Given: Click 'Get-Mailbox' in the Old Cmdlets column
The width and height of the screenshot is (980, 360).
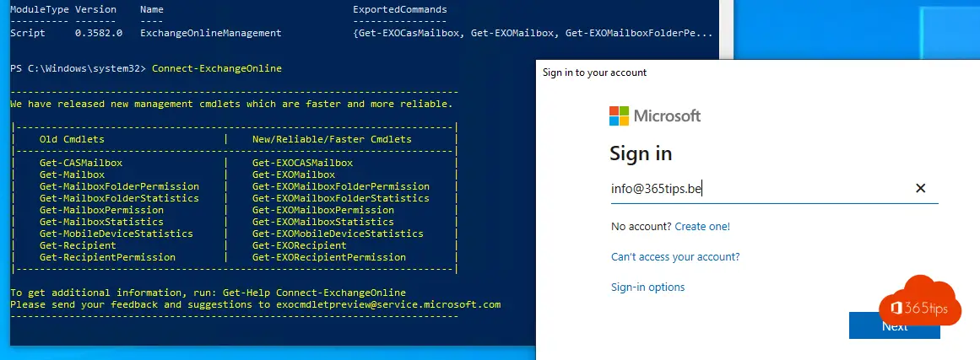Looking at the screenshot, I should coord(72,174).
